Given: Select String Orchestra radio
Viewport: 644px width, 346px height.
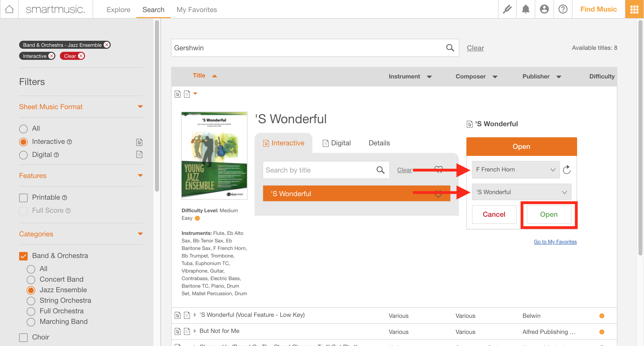Looking at the screenshot, I should (x=31, y=301).
